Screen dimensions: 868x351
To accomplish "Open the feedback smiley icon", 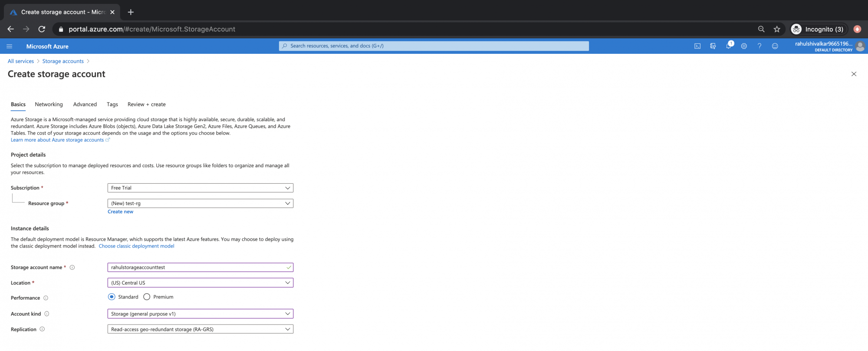I will [x=775, y=46].
